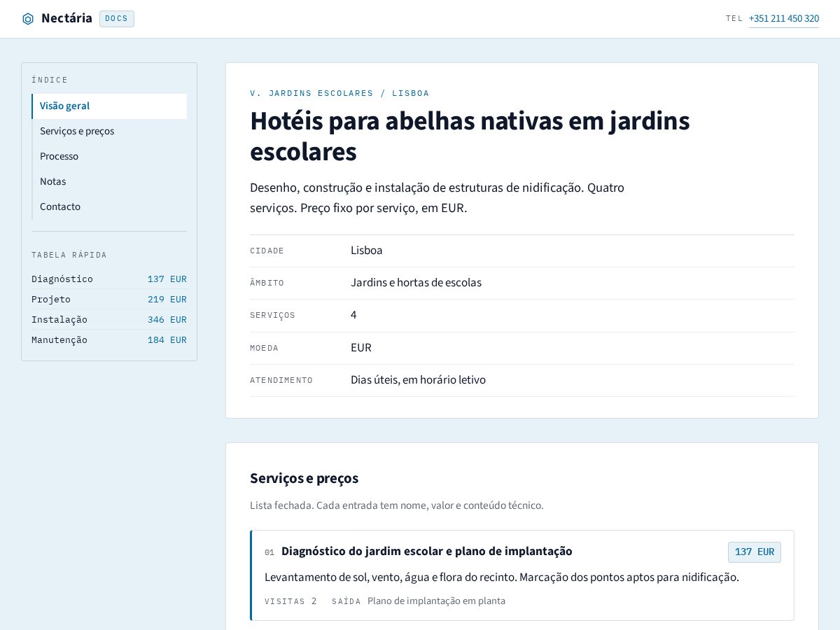This screenshot has height=630, width=840.
Task: Select Contacto in the sidebar index
Action: [109, 207]
